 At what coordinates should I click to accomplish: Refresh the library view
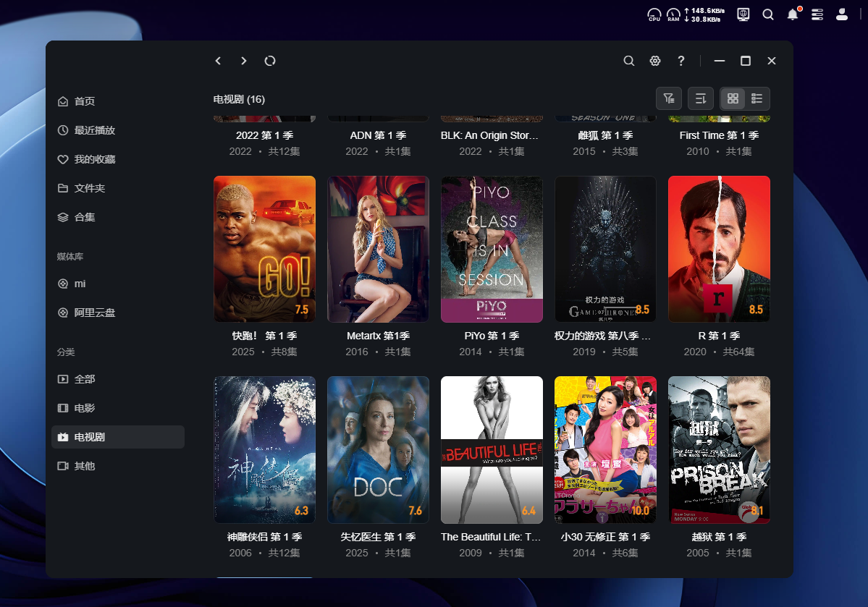coord(269,61)
